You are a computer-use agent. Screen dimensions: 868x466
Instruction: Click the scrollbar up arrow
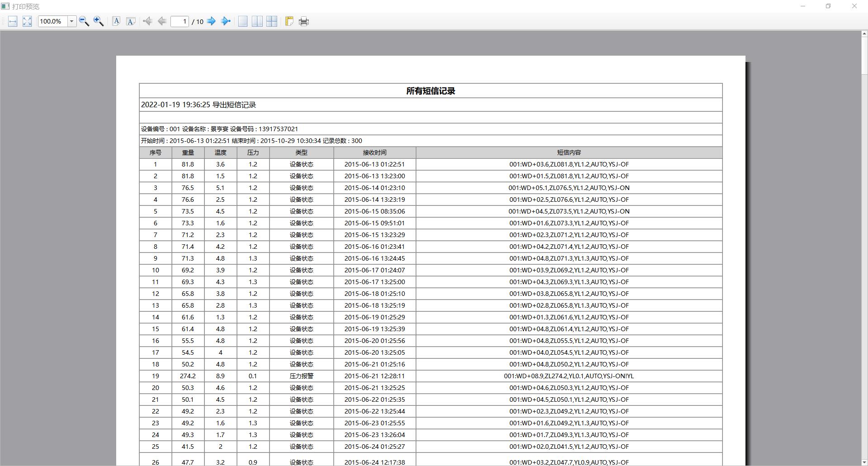tap(864, 34)
